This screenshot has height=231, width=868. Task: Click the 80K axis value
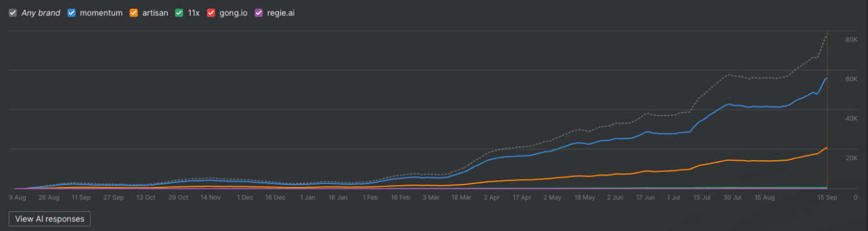point(851,39)
